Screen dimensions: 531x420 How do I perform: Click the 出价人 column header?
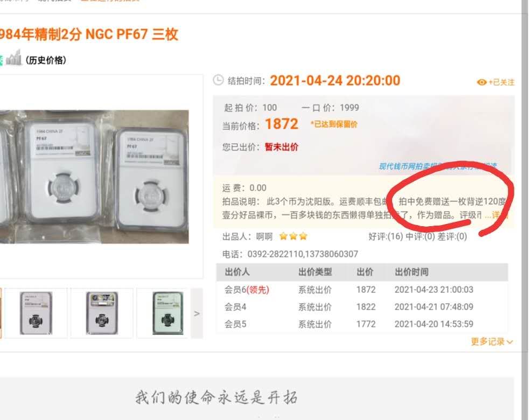click(x=237, y=272)
